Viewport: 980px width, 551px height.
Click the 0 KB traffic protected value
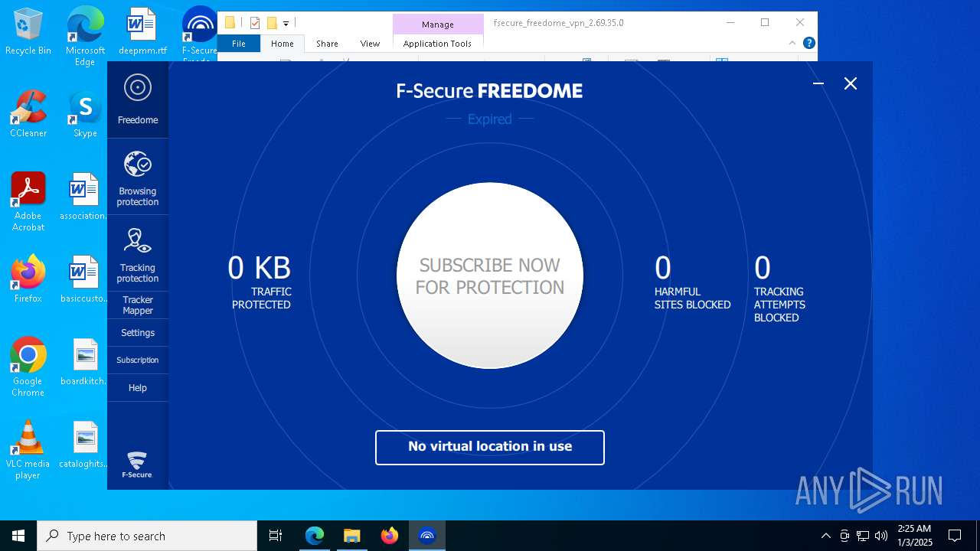point(260,268)
